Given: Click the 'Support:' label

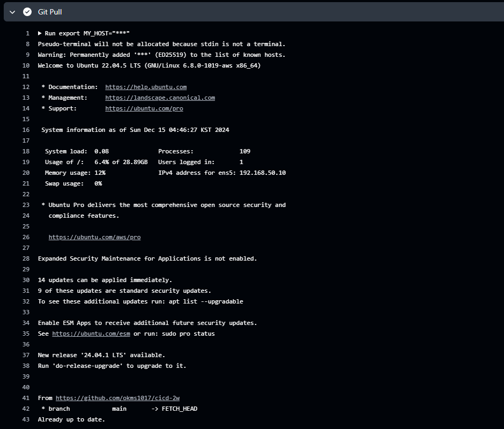Looking at the screenshot, I should 63,108.
